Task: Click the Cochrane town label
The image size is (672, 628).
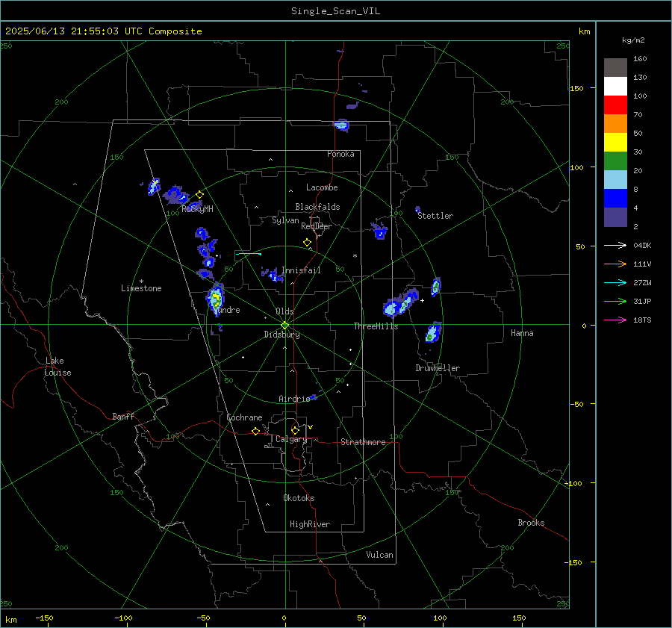Action: pos(244,417)
